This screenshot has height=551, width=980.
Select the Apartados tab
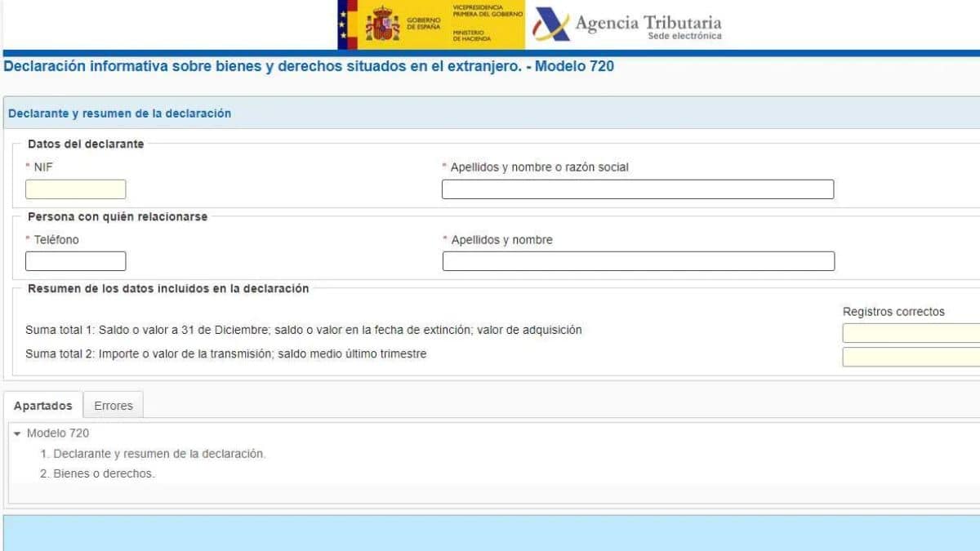tap(43, 405)
